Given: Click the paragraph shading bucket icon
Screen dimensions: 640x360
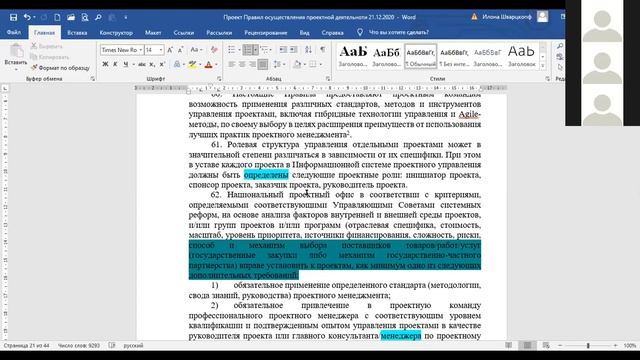Looking at the screenshot, I should click(297, 64).
